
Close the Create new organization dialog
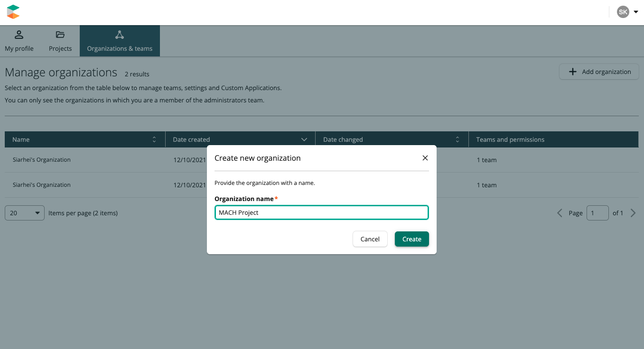(x=425, y=158)
